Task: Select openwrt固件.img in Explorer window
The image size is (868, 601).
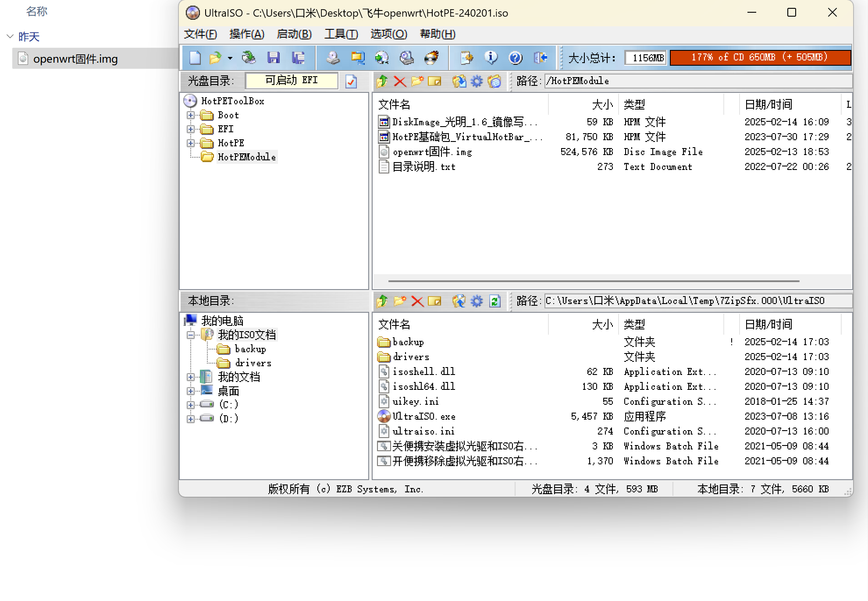Action: [x=75, y=59]
